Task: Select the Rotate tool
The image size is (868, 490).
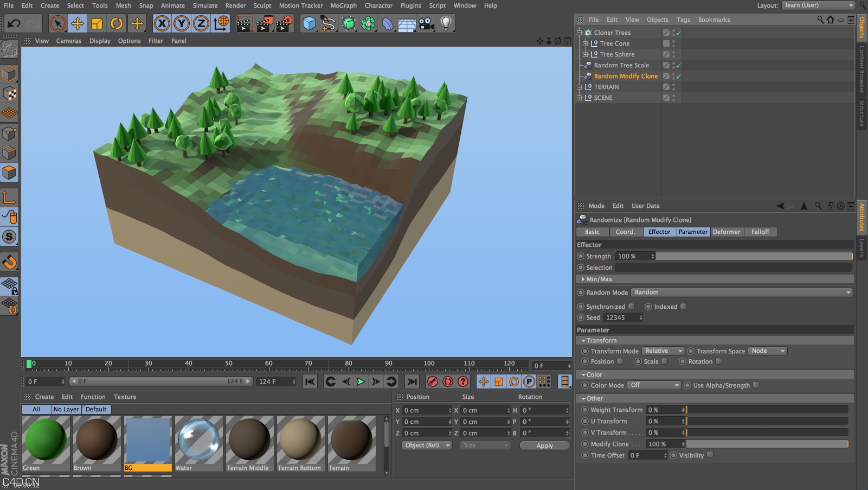Action: point(117,23)
